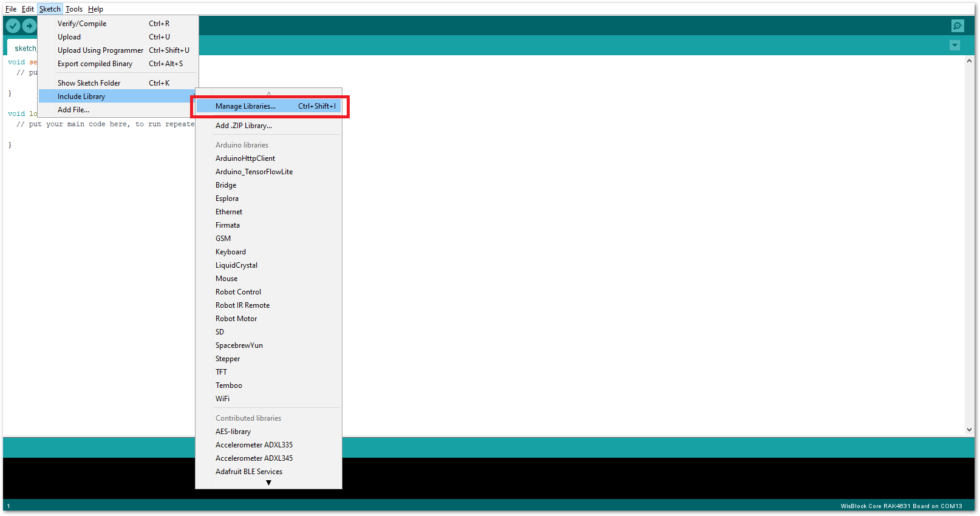980x516 pixels.
Task: Open the Edit menu
Action: (x=28, y=9)
